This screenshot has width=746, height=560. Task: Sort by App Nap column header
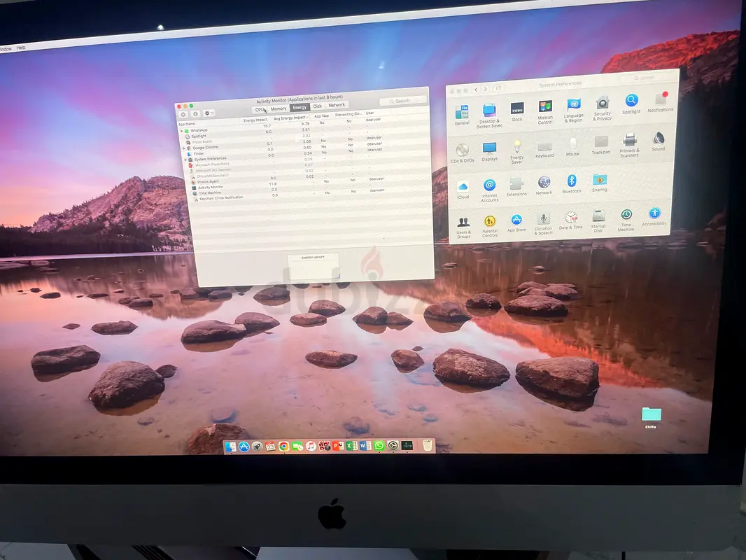point(322,115)
